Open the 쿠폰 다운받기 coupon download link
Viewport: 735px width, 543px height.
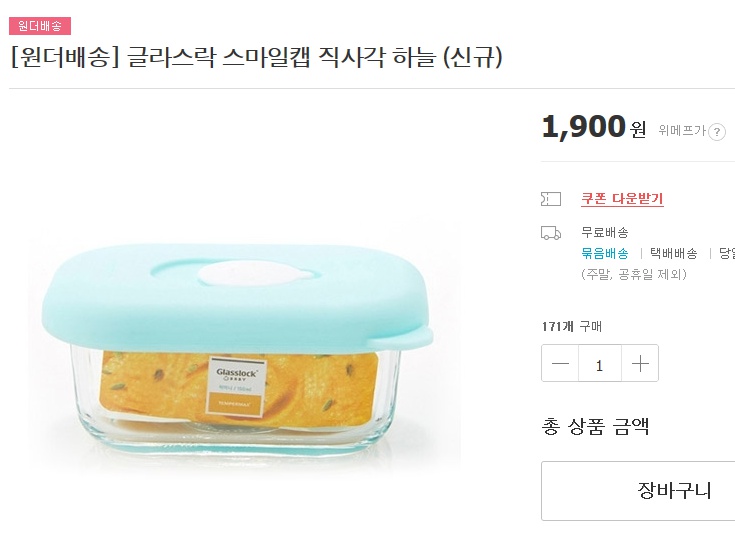pos(622,199)
